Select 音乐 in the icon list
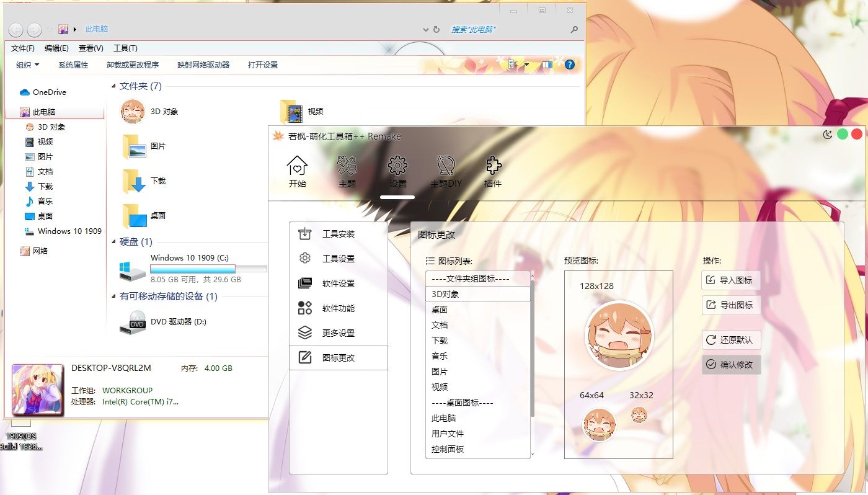 (477, 356)
